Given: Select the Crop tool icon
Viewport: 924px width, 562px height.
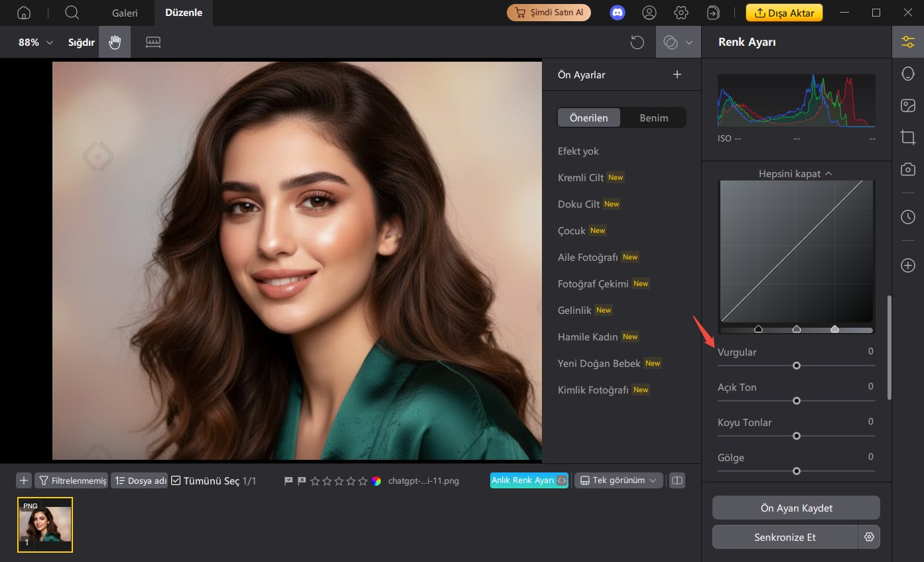Looking at the screenshot, I should coord(907,137).
